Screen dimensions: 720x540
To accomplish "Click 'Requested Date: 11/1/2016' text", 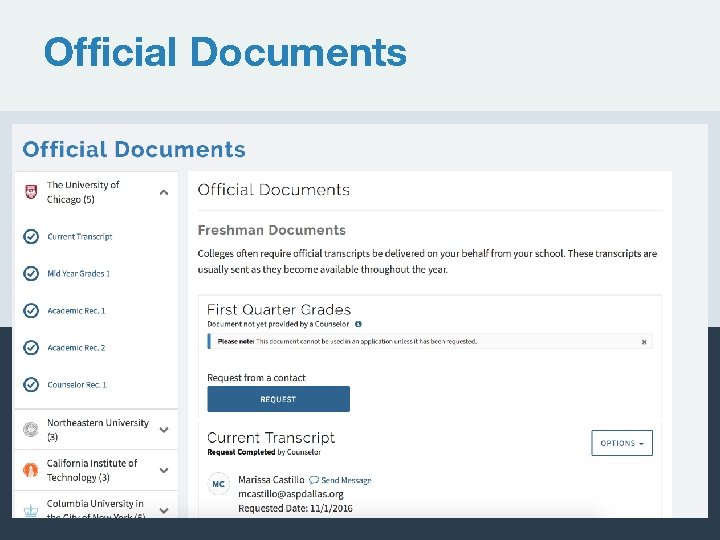I will pyautogui.click(x=295, y=508).
